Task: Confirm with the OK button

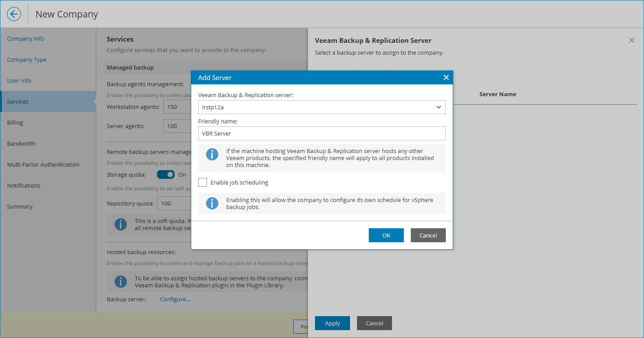Action: pyautogui.click(x=386, y=235)
